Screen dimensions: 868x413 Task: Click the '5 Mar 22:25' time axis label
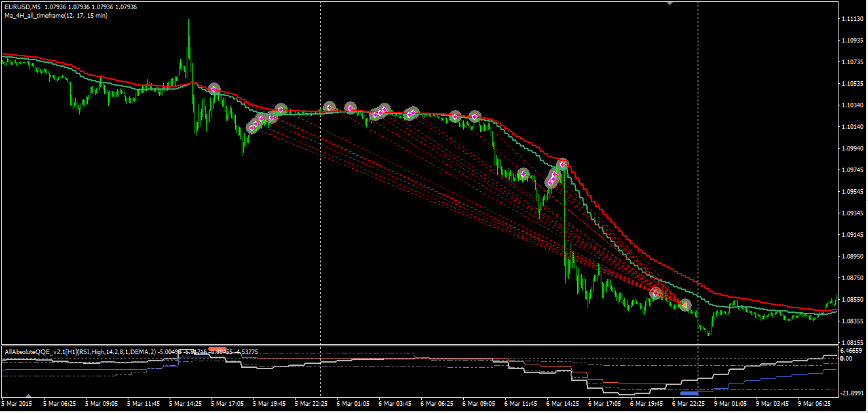click(x=311, y=404)
